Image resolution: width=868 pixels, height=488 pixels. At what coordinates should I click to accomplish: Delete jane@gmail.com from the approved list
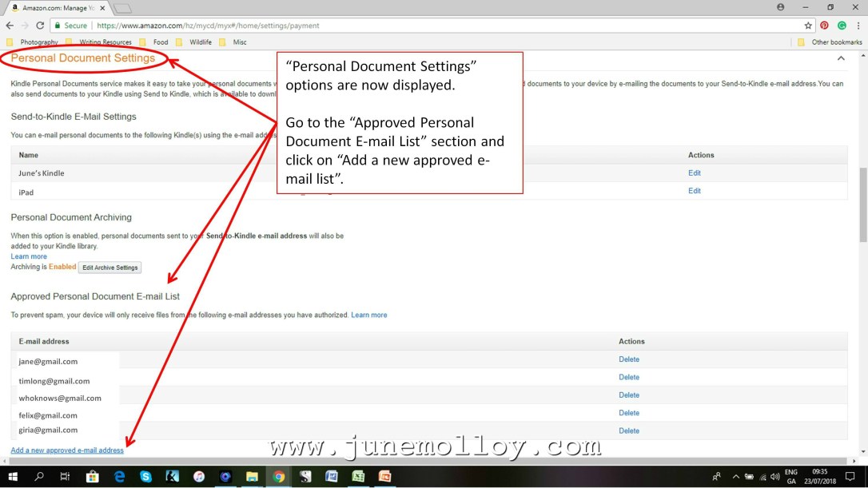[629, 359]
